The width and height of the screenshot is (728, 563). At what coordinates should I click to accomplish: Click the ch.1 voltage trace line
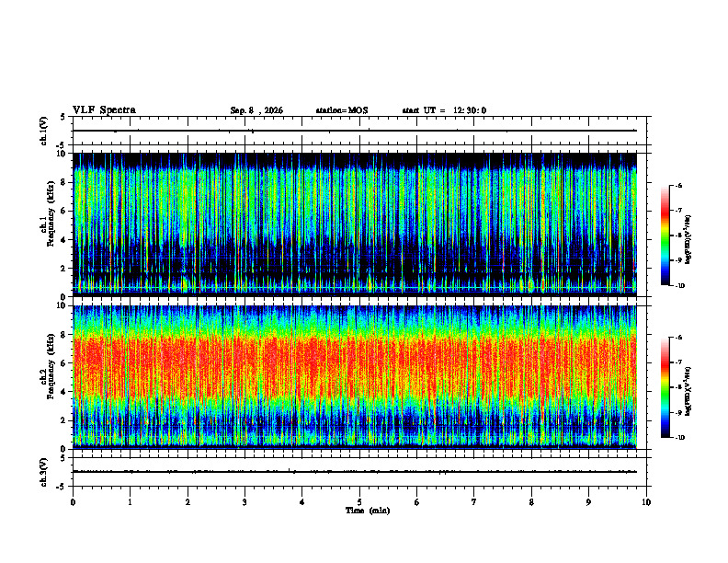[355, 131]
